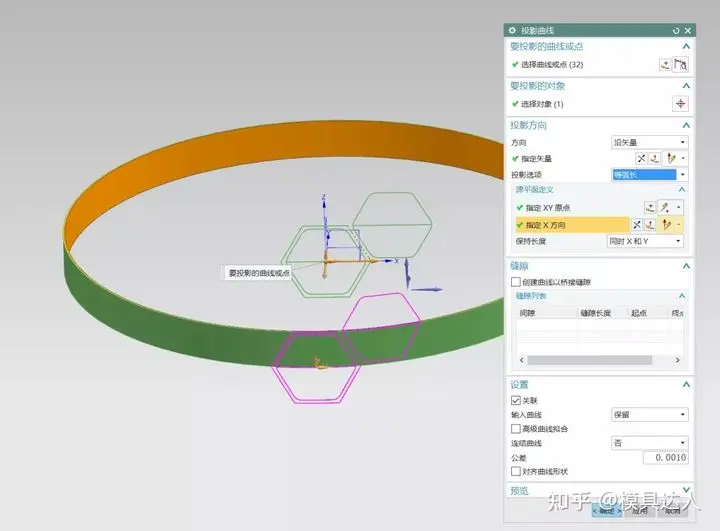
Task: Click gap list scroll right arrow
Action: tap(677, 360)
